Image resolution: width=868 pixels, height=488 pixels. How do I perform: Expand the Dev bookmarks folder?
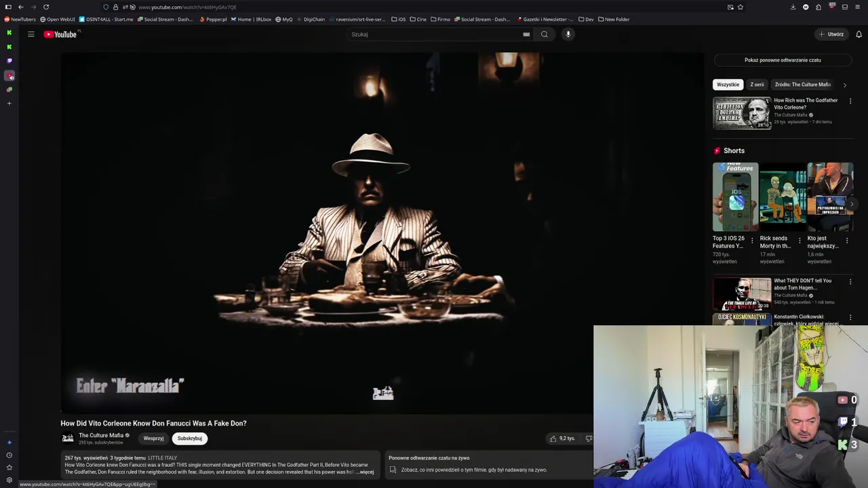pos(586,19)
